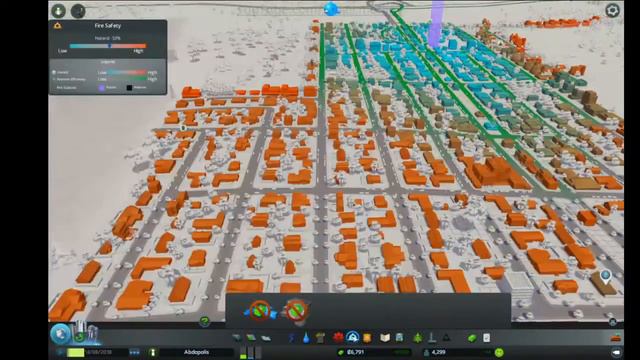Click the blue globe marker on map

331,9
